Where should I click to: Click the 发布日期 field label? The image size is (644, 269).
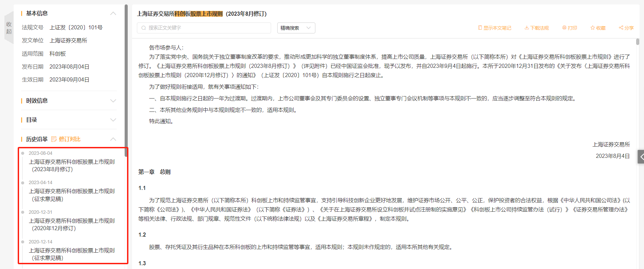33,67
